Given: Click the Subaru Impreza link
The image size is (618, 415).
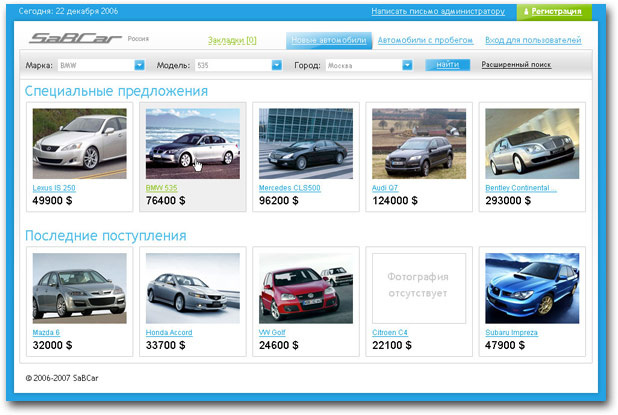Looking at the screenshot, I should 511,333.
